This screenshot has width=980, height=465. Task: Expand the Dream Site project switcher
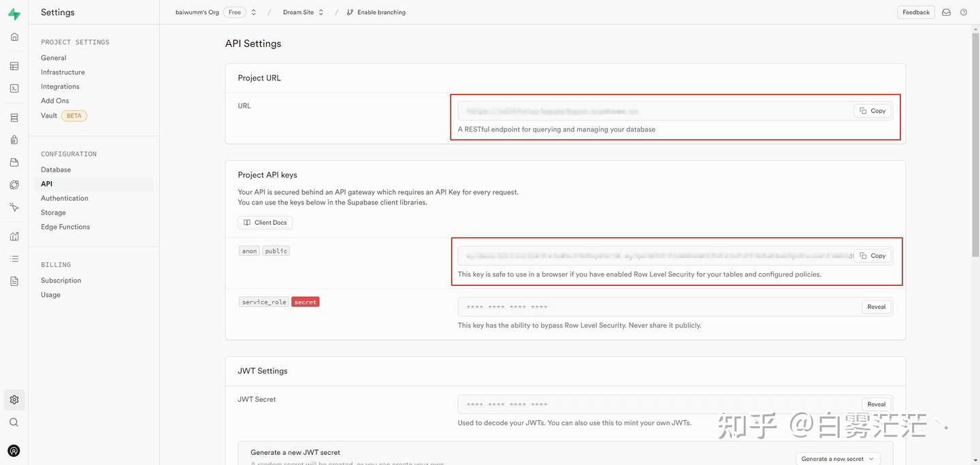tap(321, 12)
